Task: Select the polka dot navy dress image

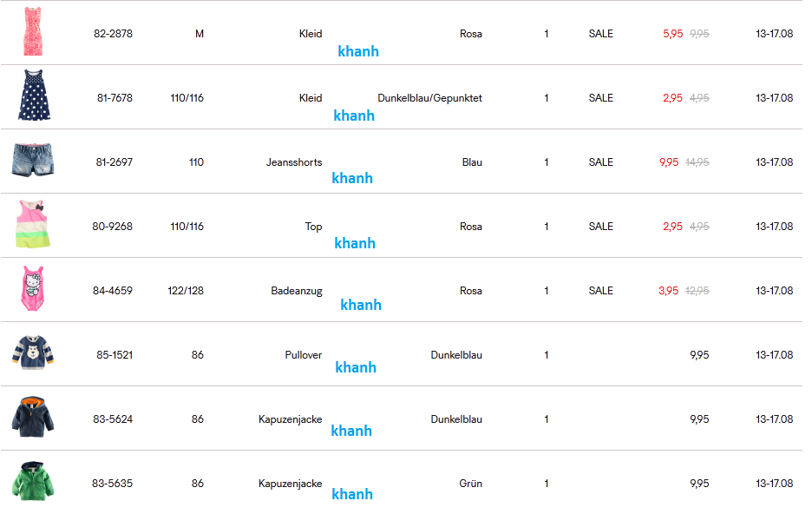Action: tap(34, 96)
